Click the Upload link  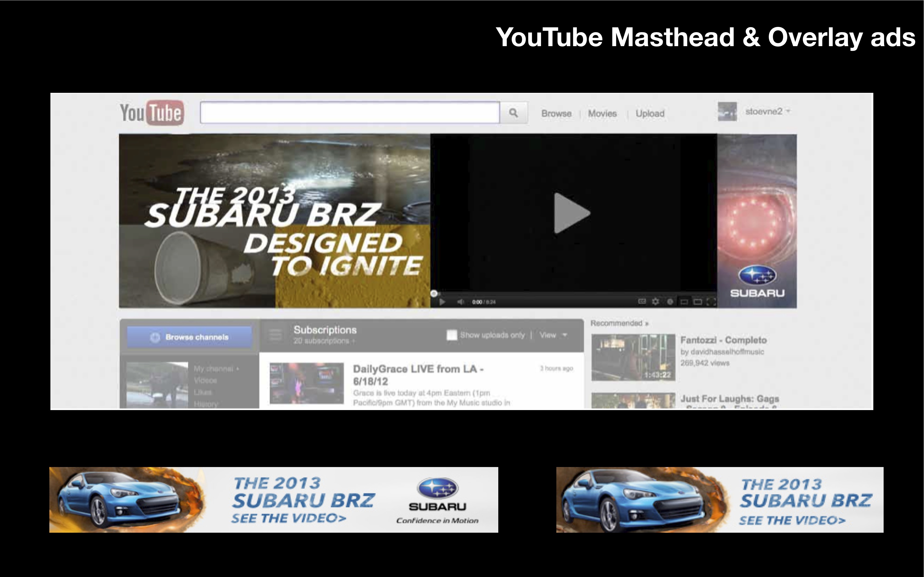(650, 113)
